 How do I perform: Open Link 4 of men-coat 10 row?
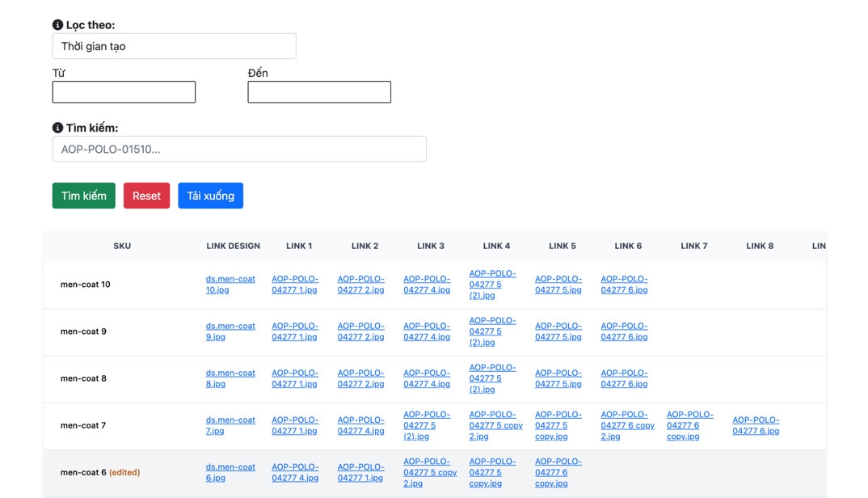pos(493,285)
